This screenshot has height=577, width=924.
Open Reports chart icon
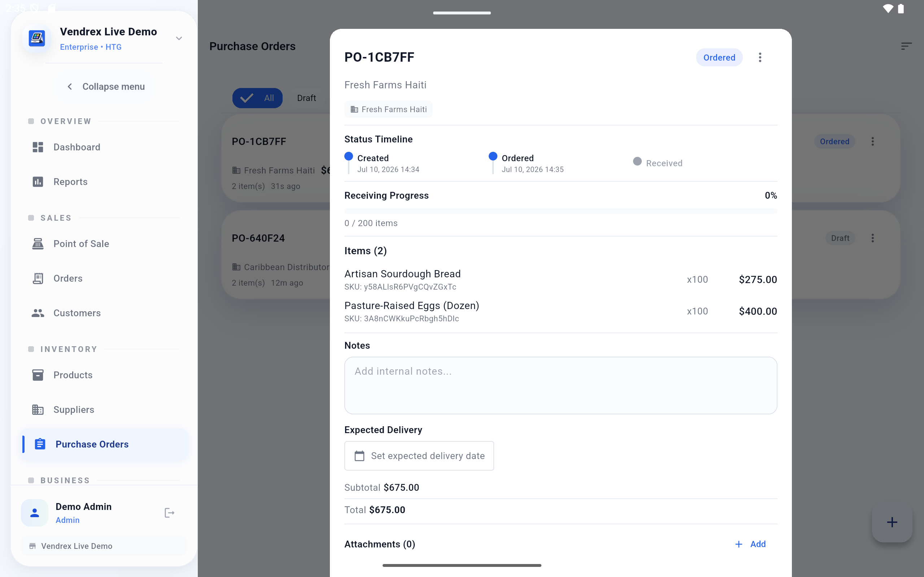(x=38, y=182)
